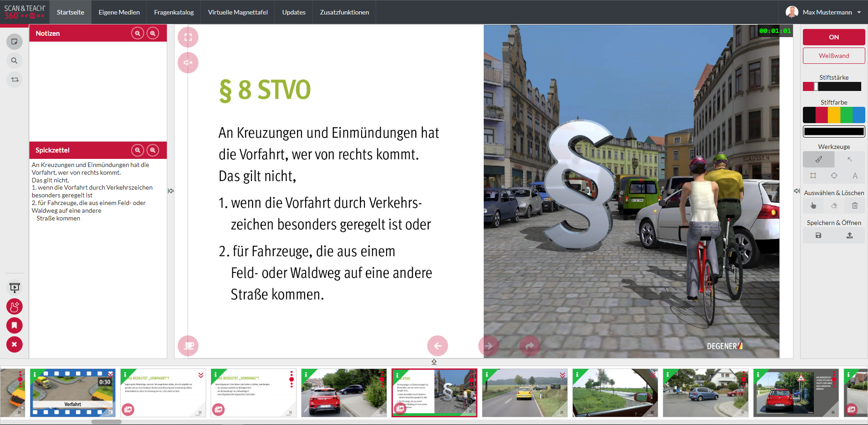Viewport: 868px width, 425px height.
Task: Select the text A tool
Action: coord(855,176)
